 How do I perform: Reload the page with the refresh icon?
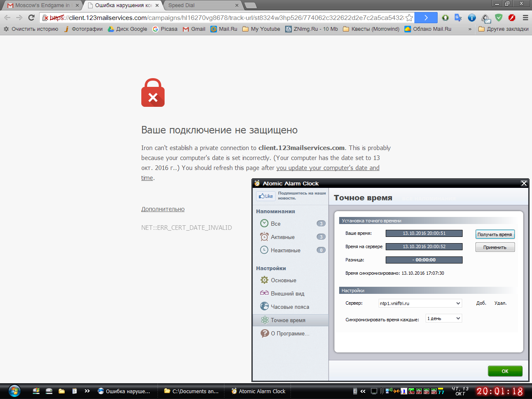point(31,17)
